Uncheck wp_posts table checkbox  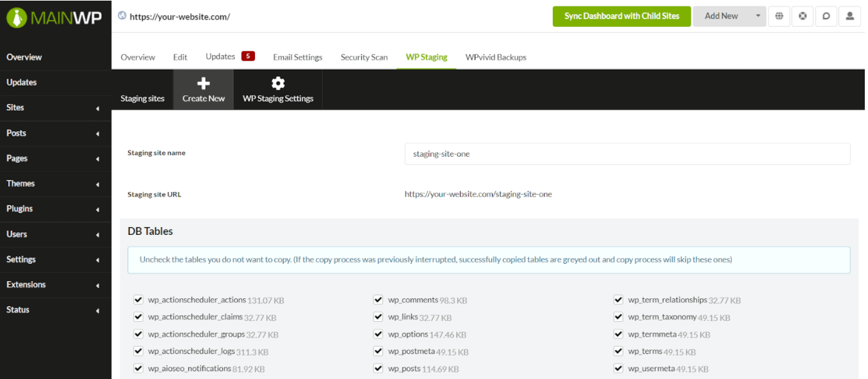pyautogui.click(x=378, y=369)
